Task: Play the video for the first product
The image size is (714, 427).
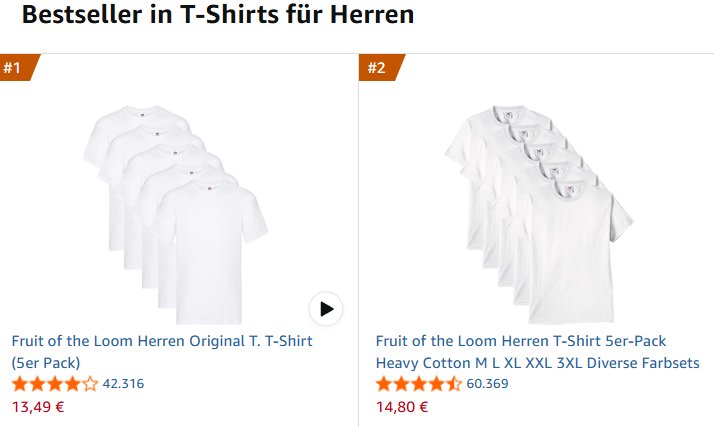Action: click(325, 309)
